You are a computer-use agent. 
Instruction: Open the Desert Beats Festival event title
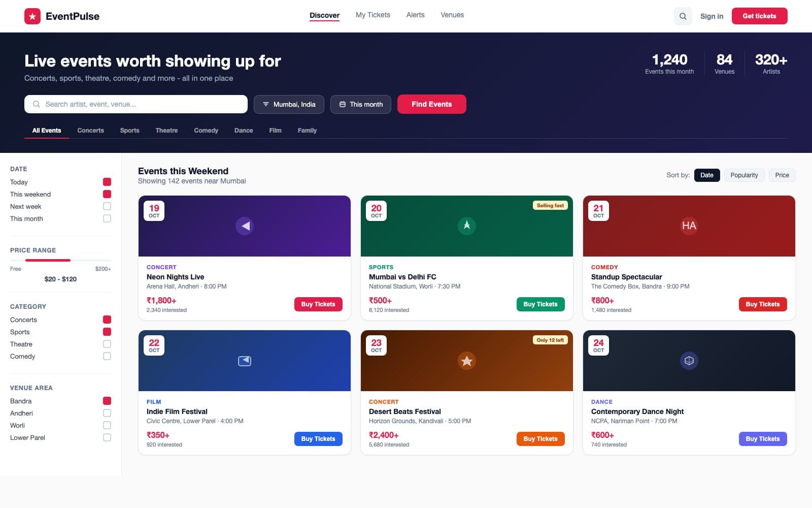pyautogui.click(x=405, y=411)
